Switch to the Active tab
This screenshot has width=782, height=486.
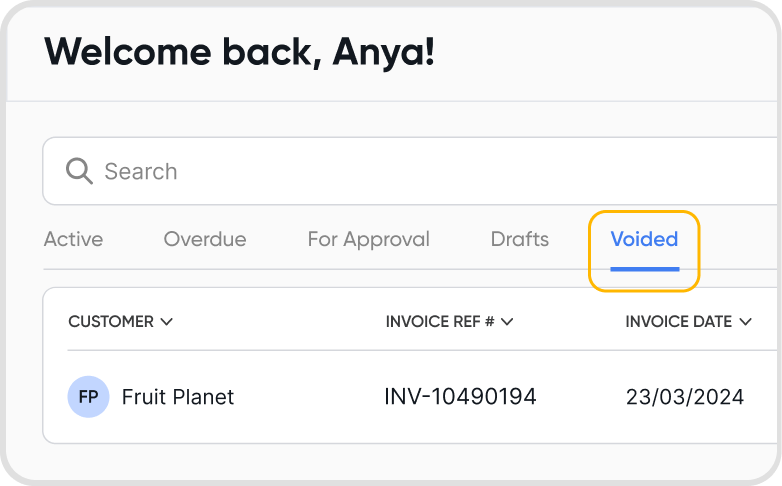73,240
